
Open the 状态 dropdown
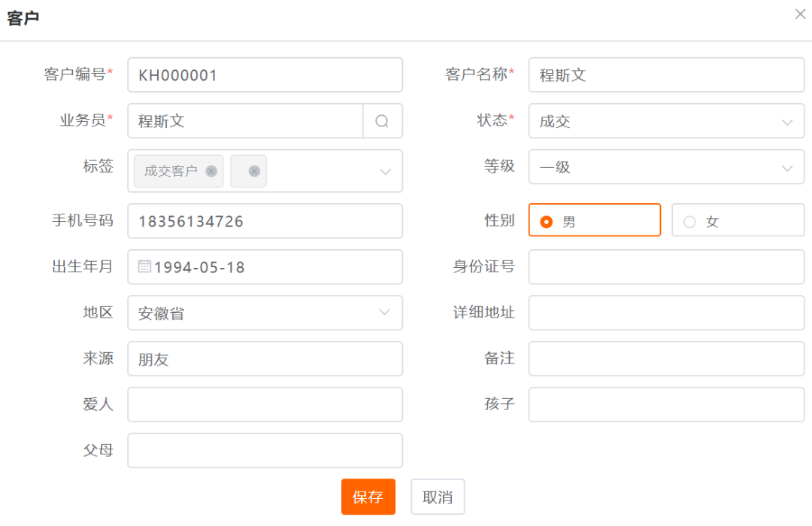pyautogui.click(x=666, y=121)
